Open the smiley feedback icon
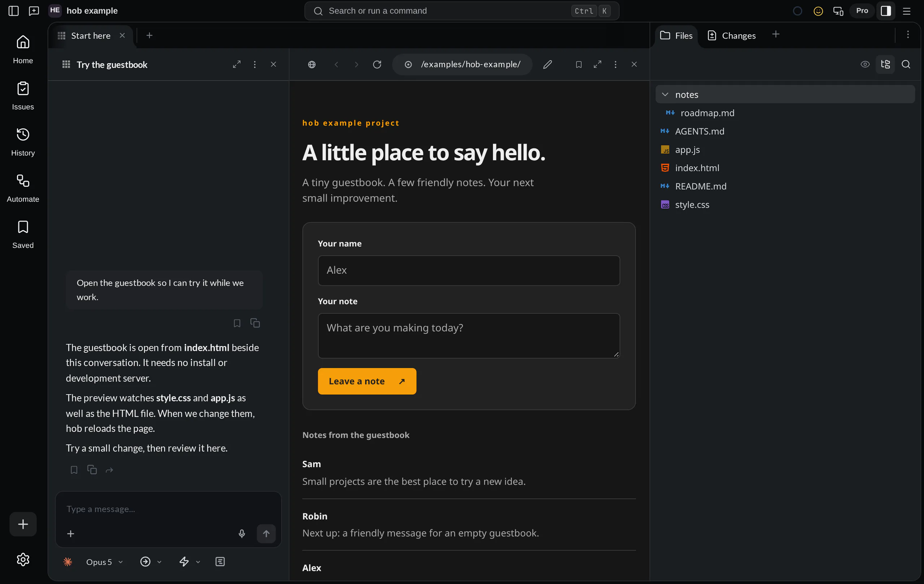The height and width of the screenshot is (584, 924). coord(818,11)
